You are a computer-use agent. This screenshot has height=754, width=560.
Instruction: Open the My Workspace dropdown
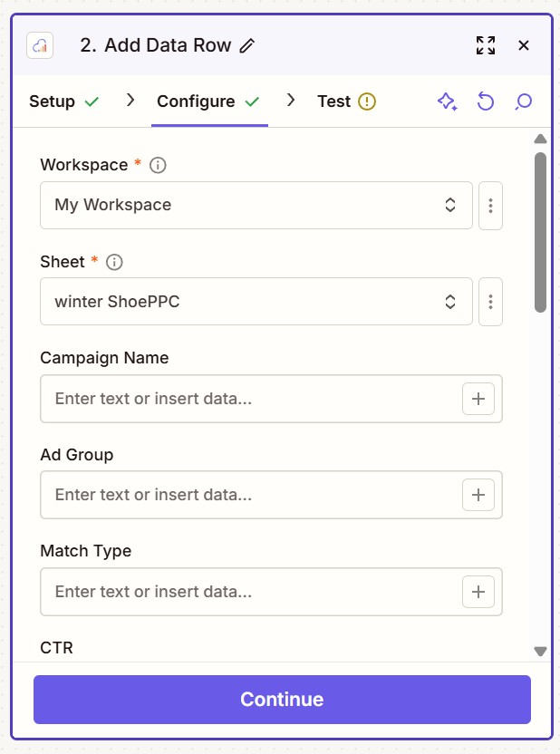tap(256, 206)
